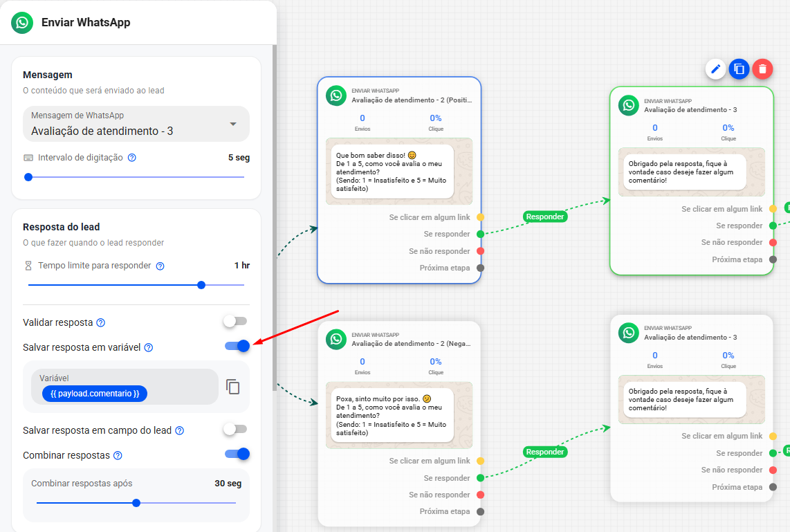Click the 'Resposta do lead' section heading
The image size is (790, 532).
62,227
